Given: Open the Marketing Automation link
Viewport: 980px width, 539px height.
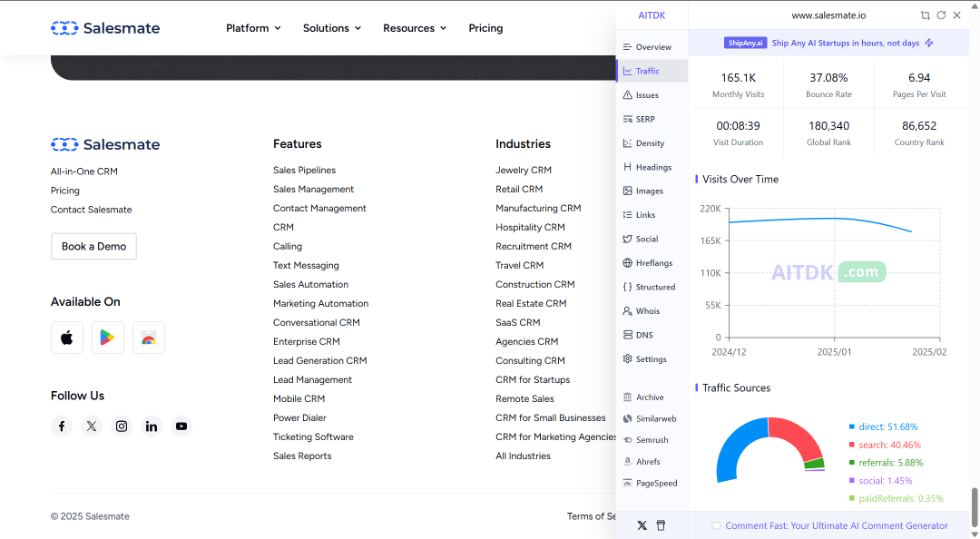Looking at the screenshot, I should point(320,303).
